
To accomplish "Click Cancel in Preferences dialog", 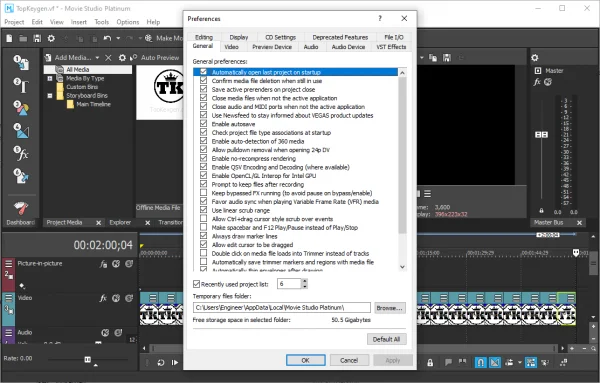I will point(349,360).
